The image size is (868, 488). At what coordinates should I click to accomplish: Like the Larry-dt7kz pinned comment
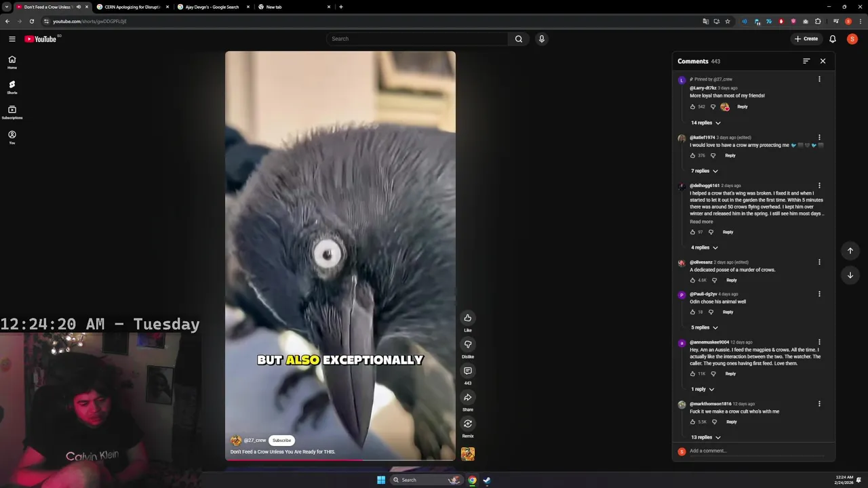pyautogui.click(x=692, y=106)
